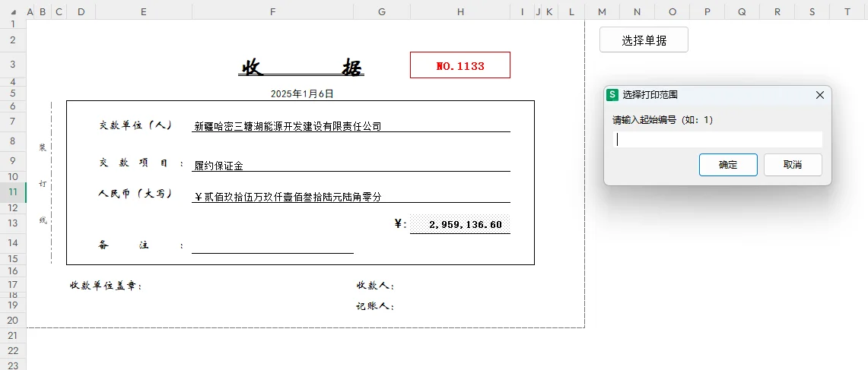Confirm with the 确定 button
Image resolution: width=868 pixels, height=370 pixels.
pyautogui.click(x=728, y=165)
